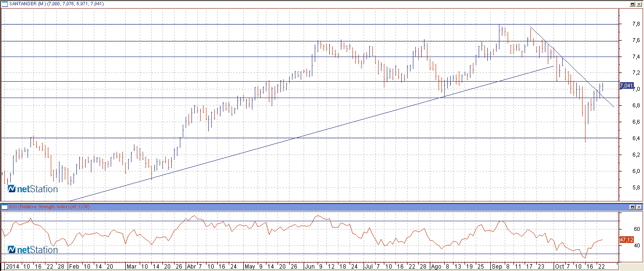This screenshot has height=271, width=644.
Task: Click the 7,8 price axis label
Action: [x=636, y=24]
